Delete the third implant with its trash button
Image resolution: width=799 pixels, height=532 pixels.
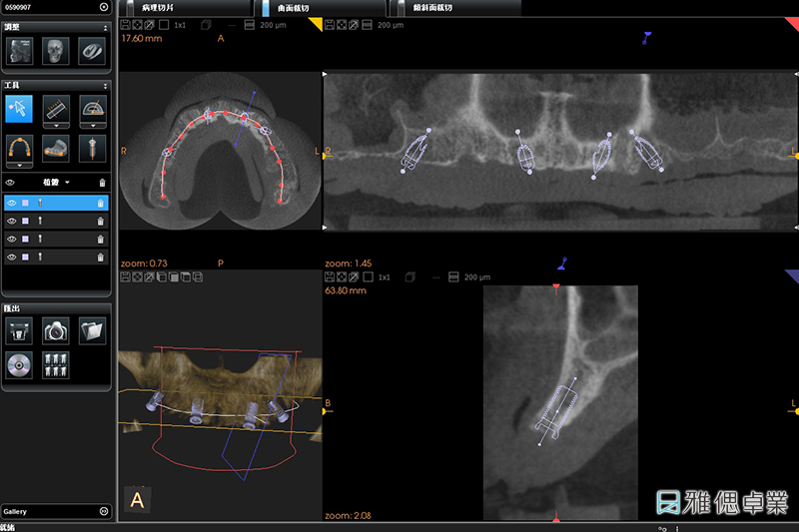tap(101, 239)
